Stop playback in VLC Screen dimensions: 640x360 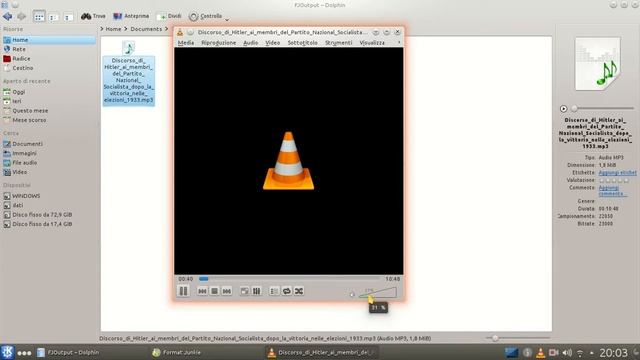214,291
